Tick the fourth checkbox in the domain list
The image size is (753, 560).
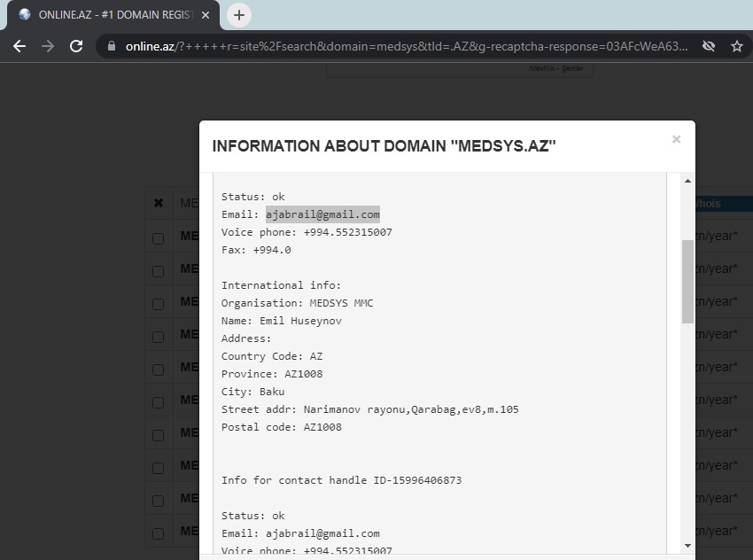point(158,337)
